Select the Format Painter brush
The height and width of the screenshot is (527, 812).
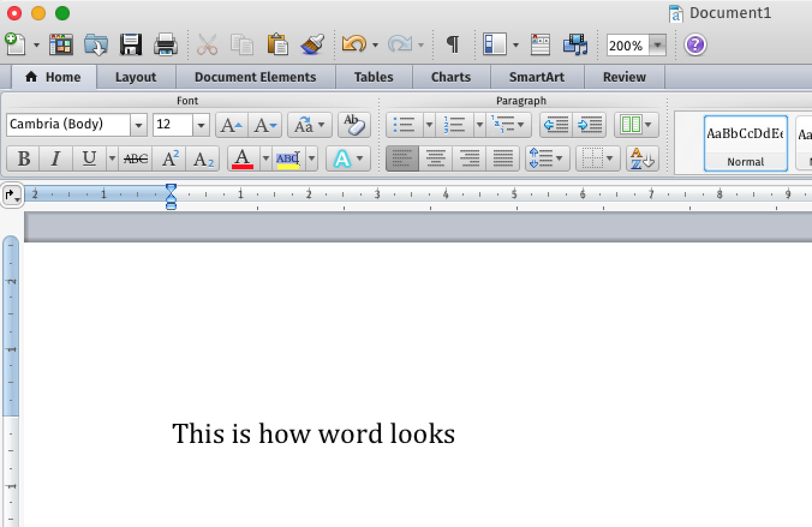(312, 44)
